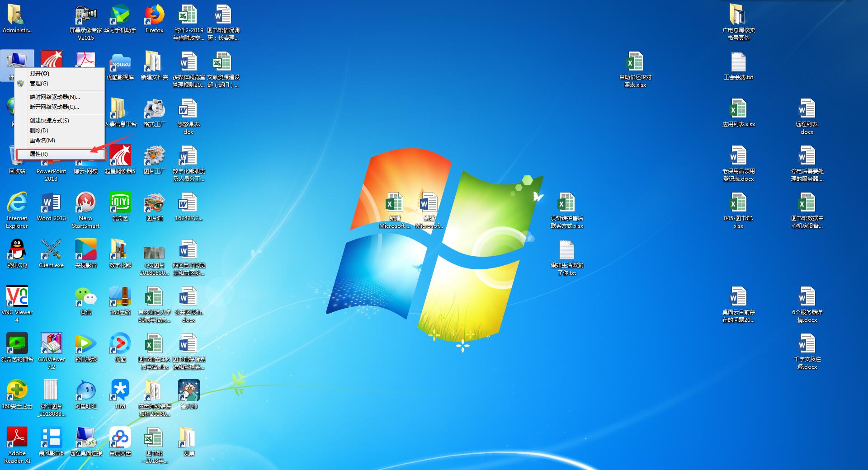Click the 优酷影视库 desktop icon
The width and height of the screenshot is (868, 470).
coord(120,66)
